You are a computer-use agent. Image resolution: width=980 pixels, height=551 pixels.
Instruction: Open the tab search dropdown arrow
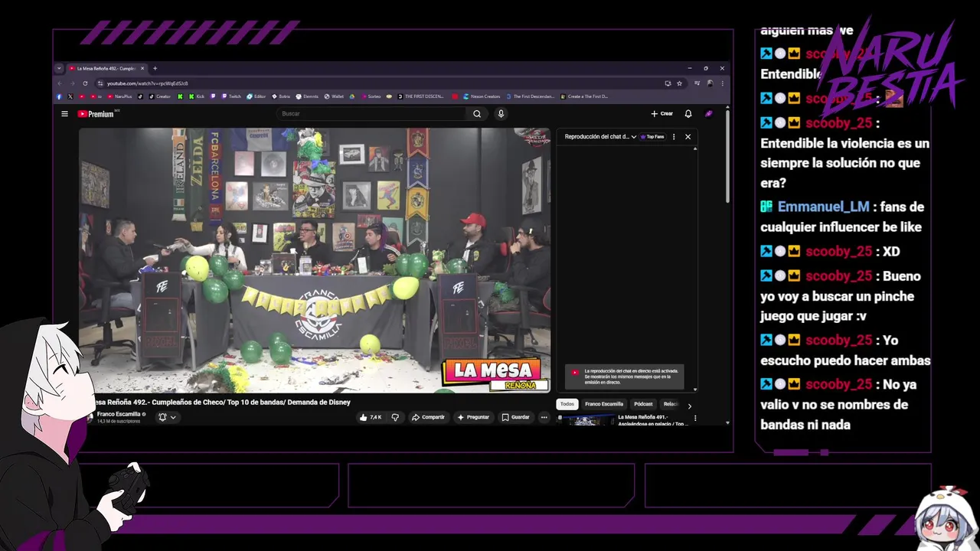click(59, 68)
